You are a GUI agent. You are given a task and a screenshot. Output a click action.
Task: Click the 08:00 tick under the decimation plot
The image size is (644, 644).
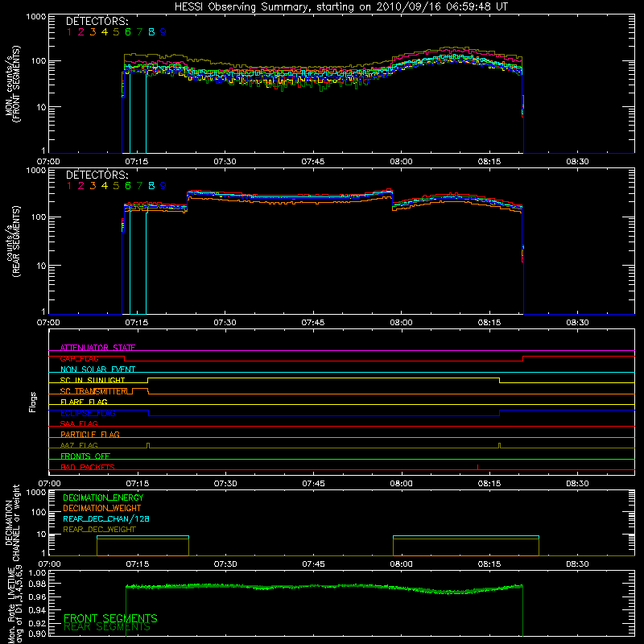point(401,564)
